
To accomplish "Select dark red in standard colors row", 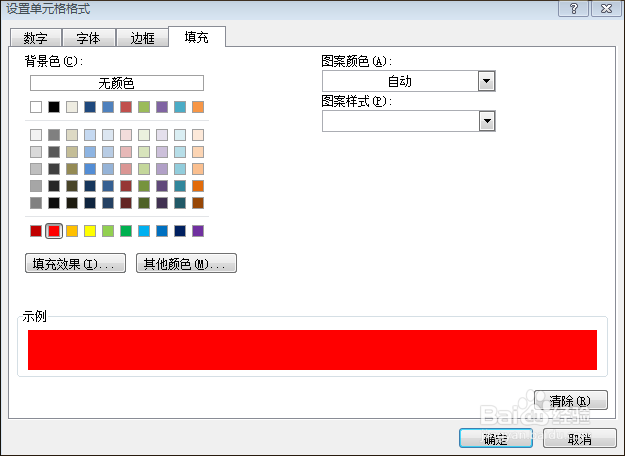I will click(x=36, y=231).
